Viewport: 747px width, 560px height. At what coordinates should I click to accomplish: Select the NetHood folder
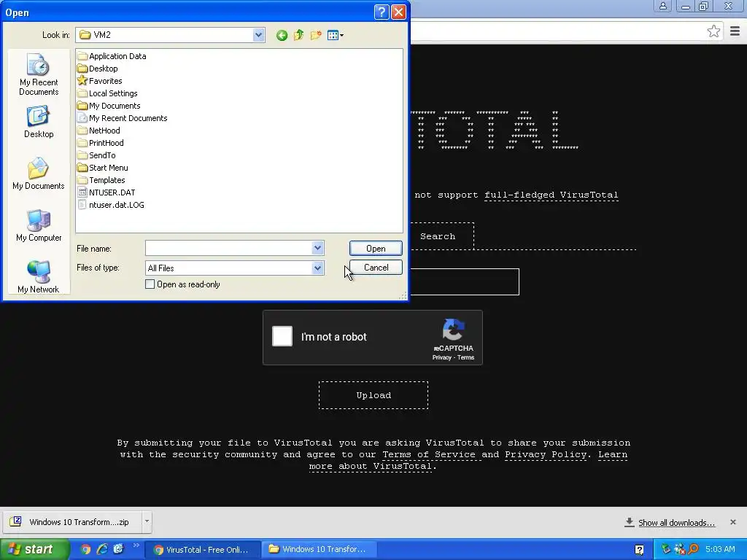point(98,131)
